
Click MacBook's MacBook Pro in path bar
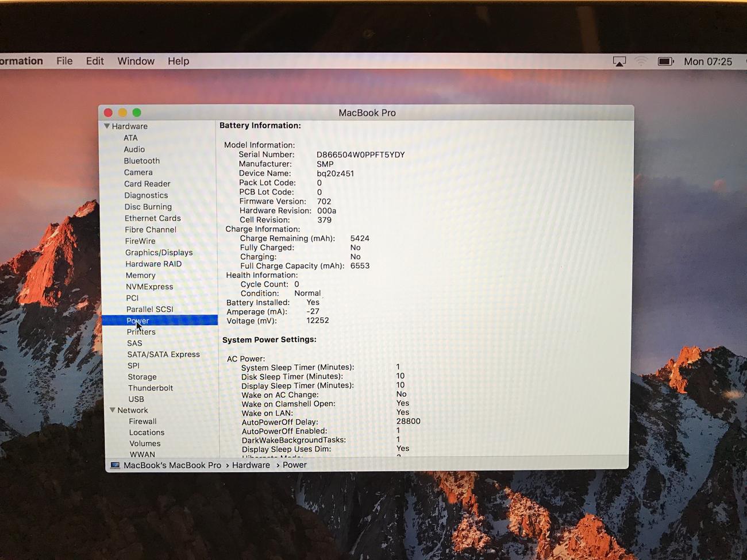pyautogui.click(x=172, y=465)
